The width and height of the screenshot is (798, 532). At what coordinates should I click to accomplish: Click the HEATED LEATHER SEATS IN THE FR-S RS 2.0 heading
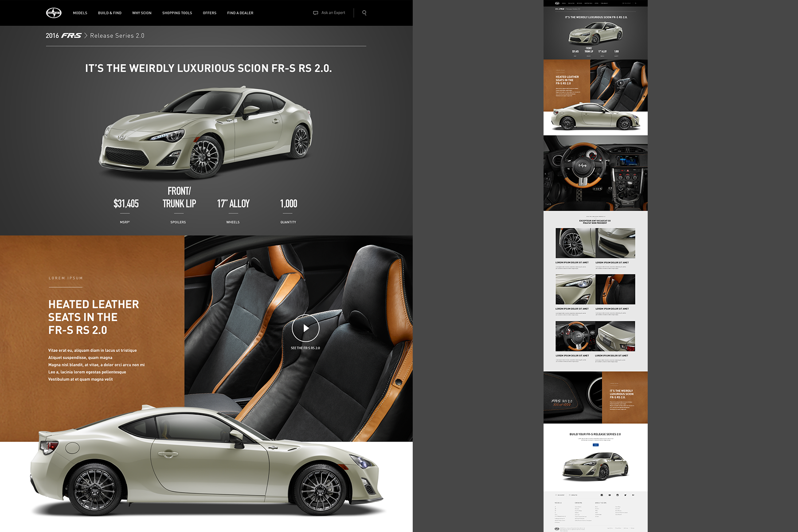(x=94, y=317)
